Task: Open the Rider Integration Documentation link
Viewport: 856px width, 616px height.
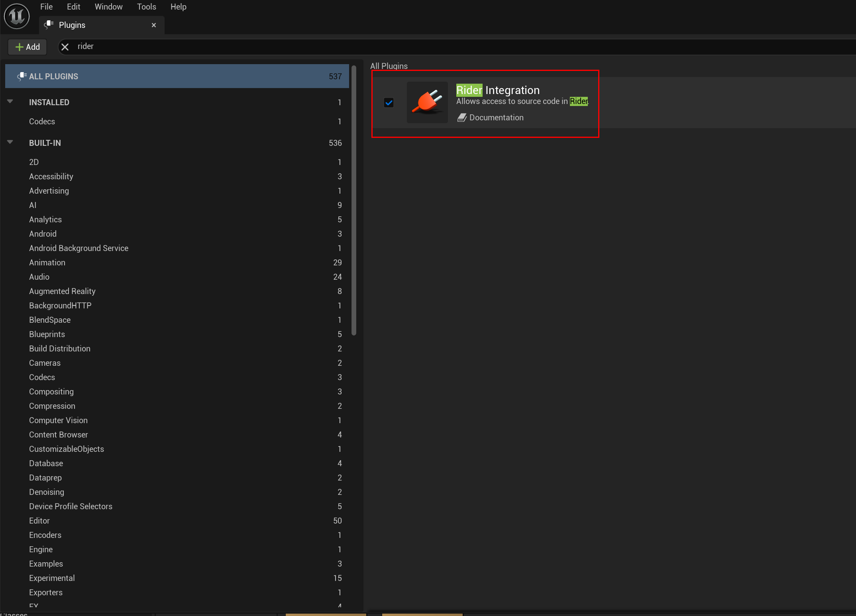Action: pos(496,118)
